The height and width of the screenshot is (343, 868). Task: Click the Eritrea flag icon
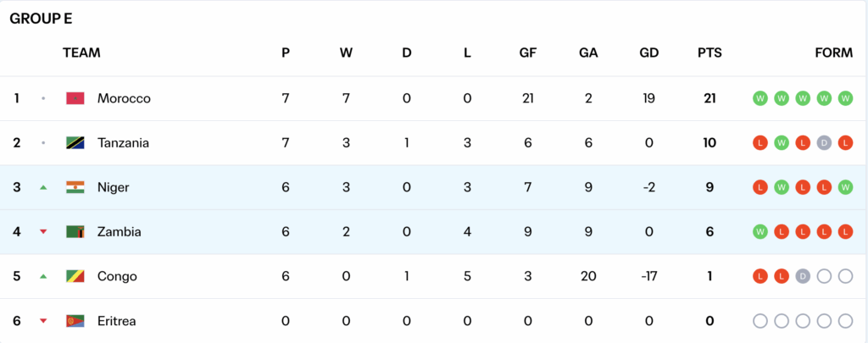coord(75,321)
